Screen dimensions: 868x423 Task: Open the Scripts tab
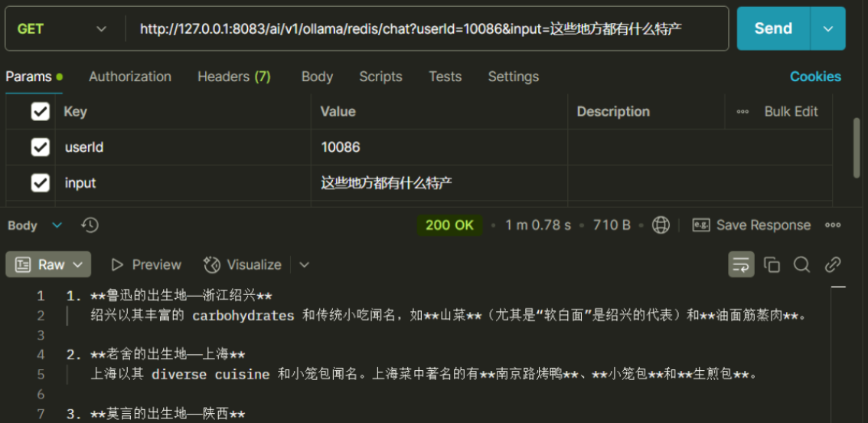(381, 77)
